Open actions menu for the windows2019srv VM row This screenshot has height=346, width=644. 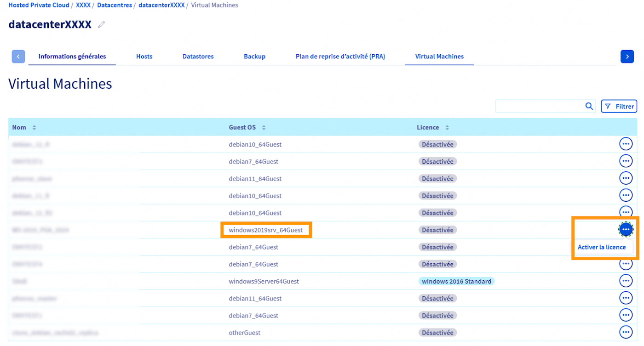(626, 229)
